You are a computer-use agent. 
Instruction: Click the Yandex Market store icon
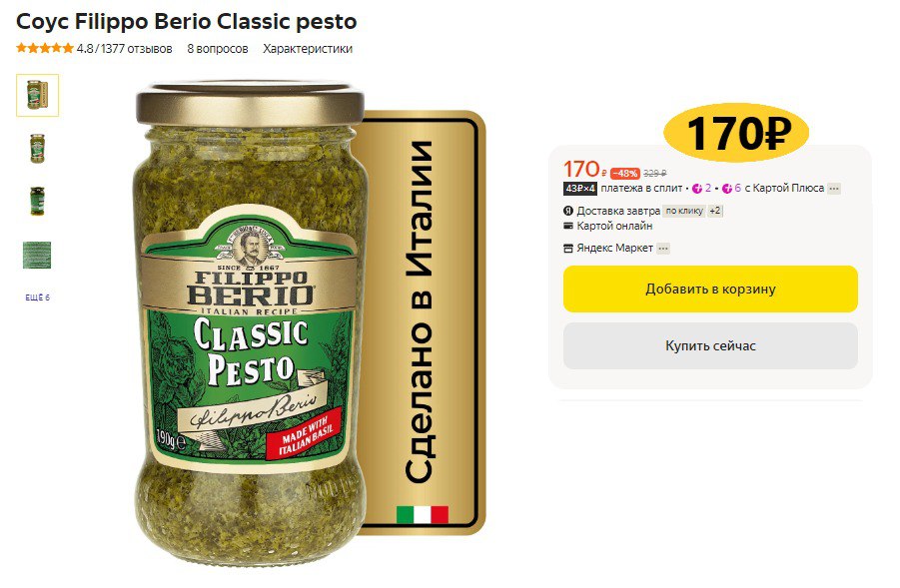[568, 249]
